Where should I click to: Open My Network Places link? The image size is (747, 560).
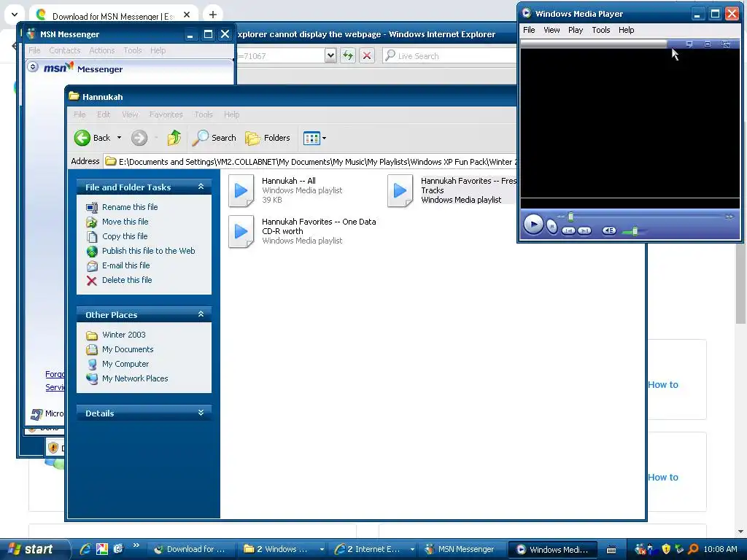135,378
